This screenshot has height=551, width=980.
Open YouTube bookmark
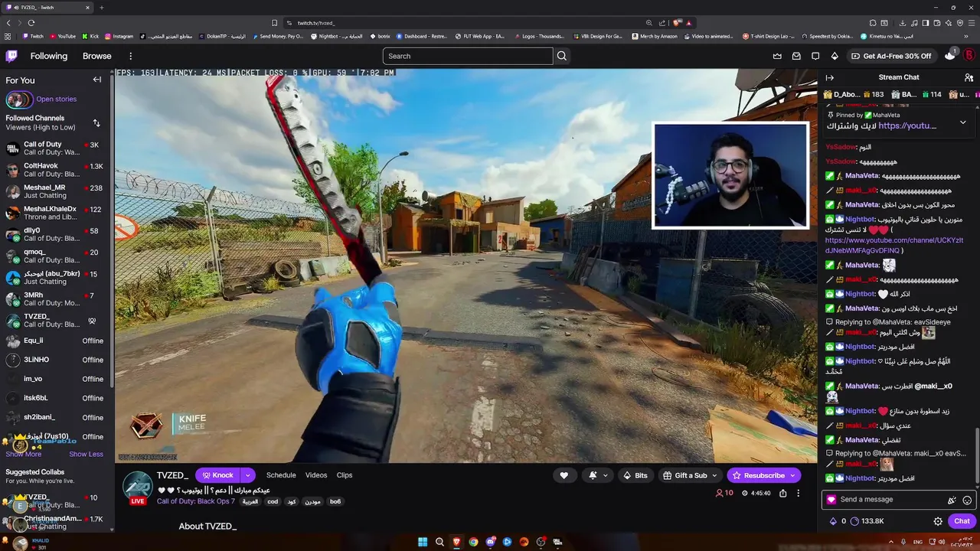pyautogui.click(x=63, y=36)
